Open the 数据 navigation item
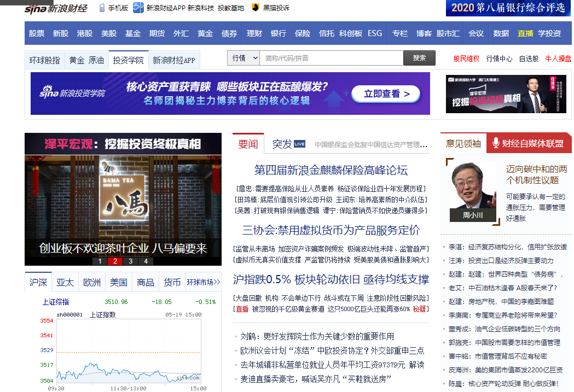Screen dimensions: 574x392 501,33
